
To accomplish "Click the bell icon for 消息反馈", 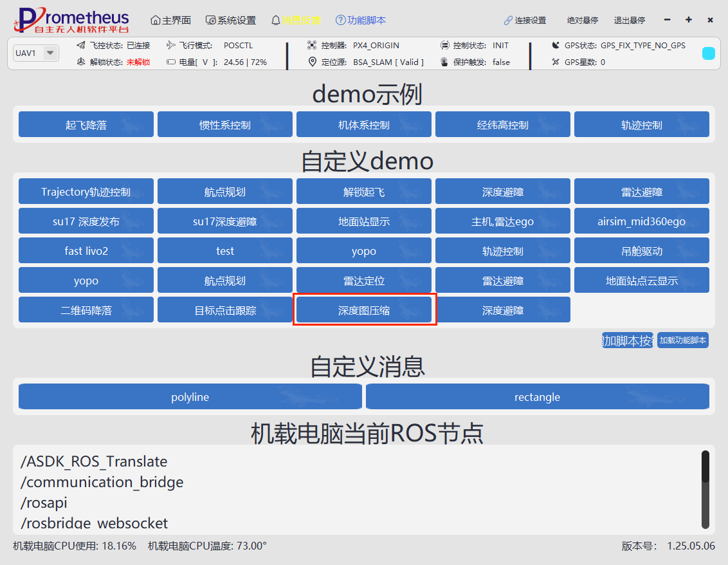I will (x=276, y=20).
